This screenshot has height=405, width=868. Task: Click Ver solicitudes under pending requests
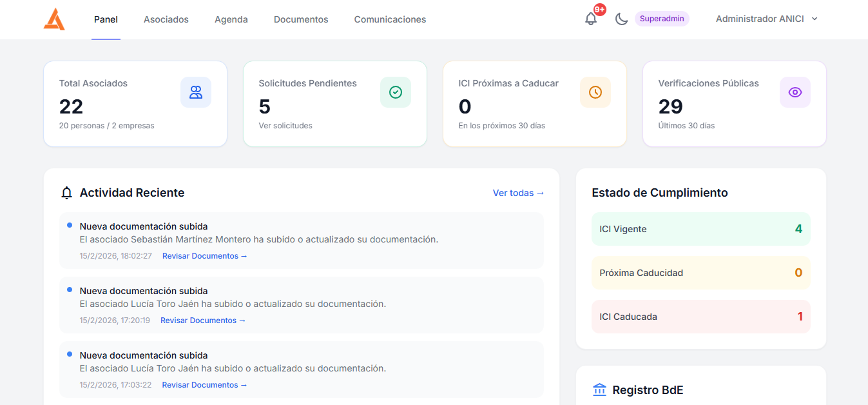click(285, 126)
